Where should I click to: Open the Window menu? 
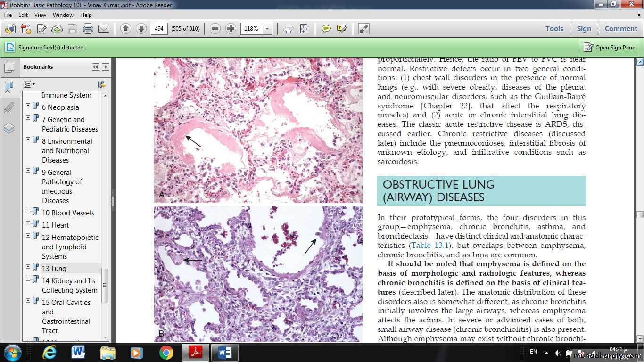point(63,15)
